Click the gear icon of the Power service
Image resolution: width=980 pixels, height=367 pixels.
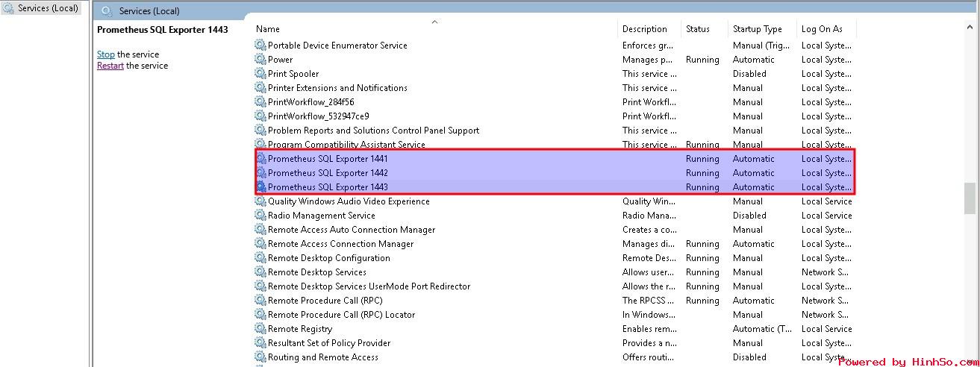coord(260,60)
